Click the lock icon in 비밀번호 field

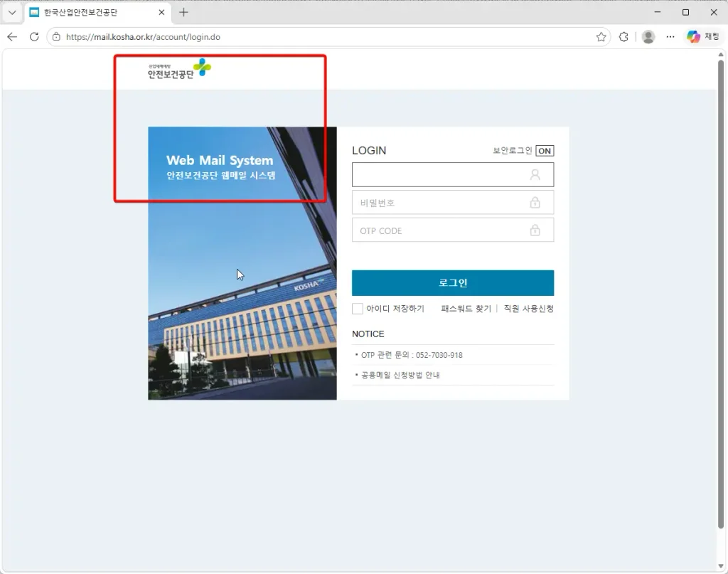point(535,203)
